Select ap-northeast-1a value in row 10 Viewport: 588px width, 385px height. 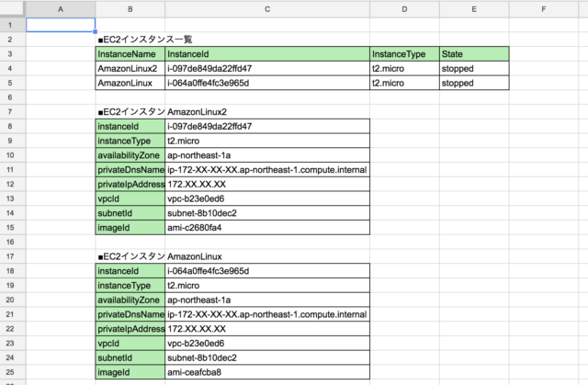(x=267, y=155)
